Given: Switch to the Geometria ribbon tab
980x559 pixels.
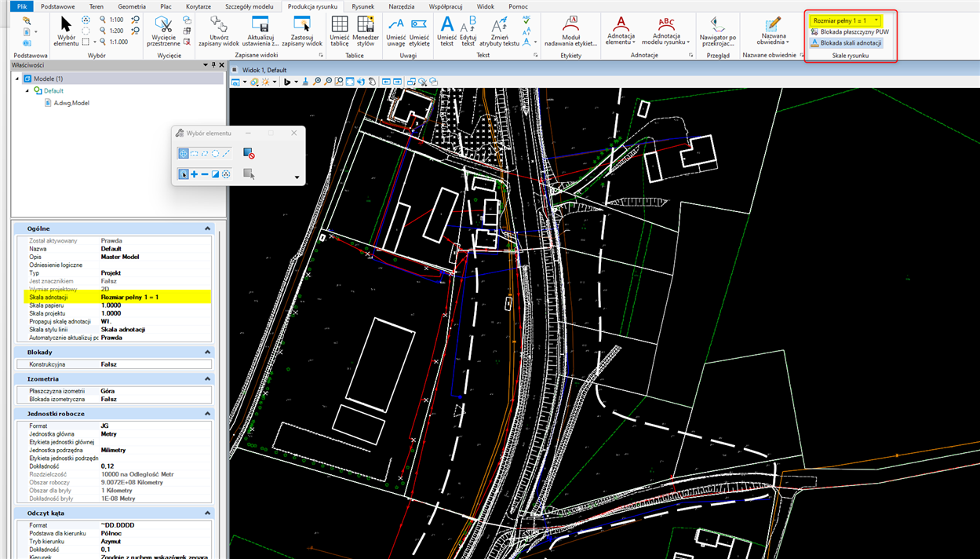Looking at the screenshot, I should click(x=132, y=6).
